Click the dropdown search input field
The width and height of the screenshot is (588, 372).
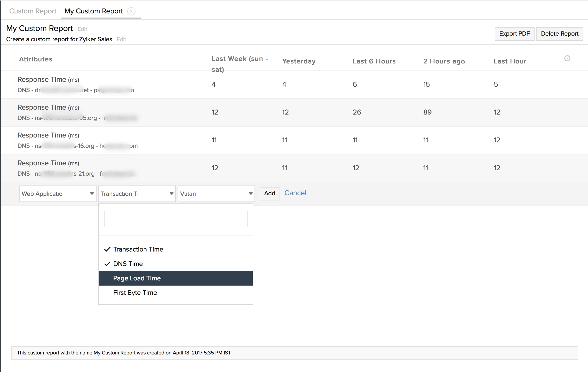click(x=176, y=219)
